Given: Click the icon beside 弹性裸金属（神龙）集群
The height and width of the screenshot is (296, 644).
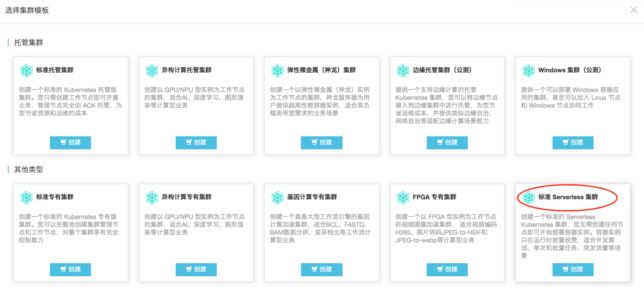Looking at the screenshot, I should click(277, 70).
